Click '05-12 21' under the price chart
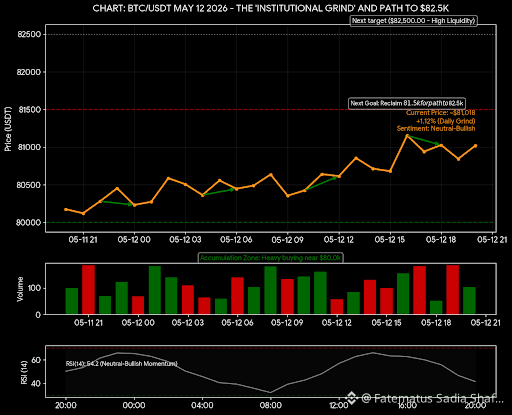The image size is (512, 415). coord(492,240)
